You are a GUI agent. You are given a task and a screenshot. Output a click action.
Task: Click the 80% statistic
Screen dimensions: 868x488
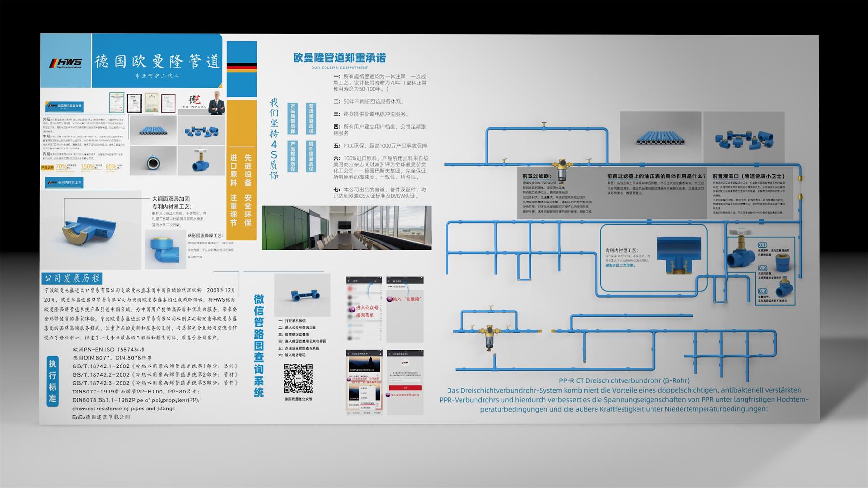coord(111,167)
